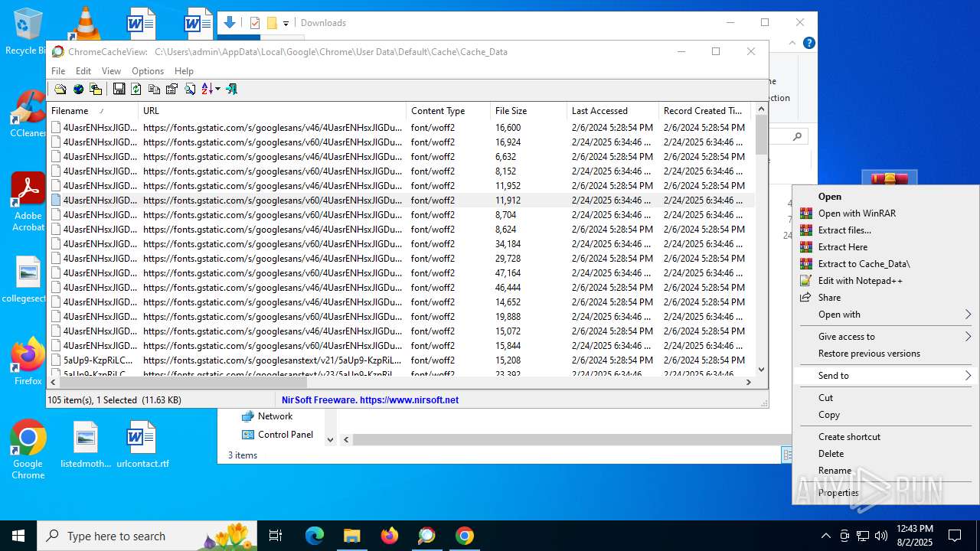This screenshot has height=551, width=980.
Task: Click the Save (floppy disk) toolbar icon
Action: click(x=119, y=90)
